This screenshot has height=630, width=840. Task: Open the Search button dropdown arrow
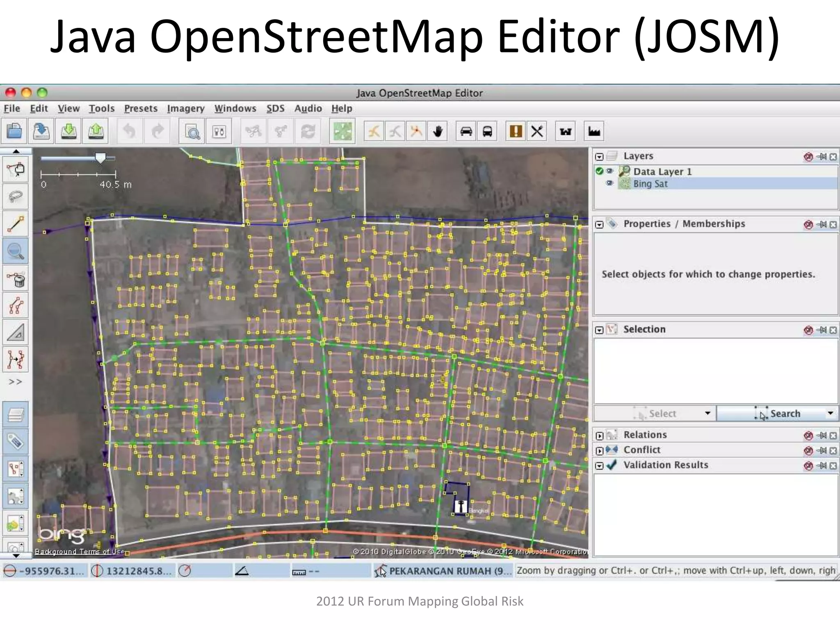(x=830, y=413)
